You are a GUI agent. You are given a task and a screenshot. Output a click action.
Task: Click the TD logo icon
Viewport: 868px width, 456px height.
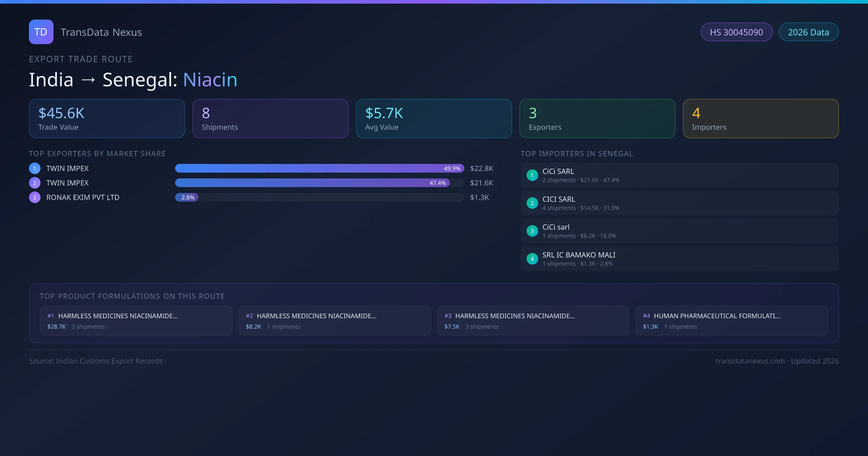click(x=41, y=32)
